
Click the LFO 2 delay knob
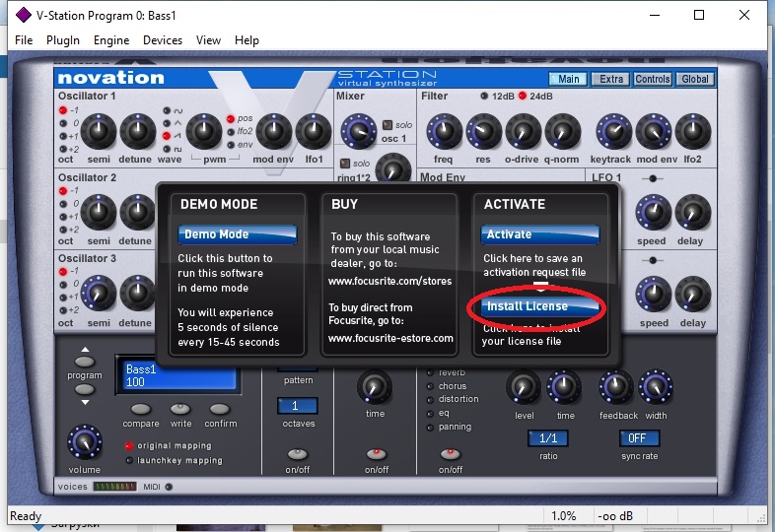[x=693, y=295]
